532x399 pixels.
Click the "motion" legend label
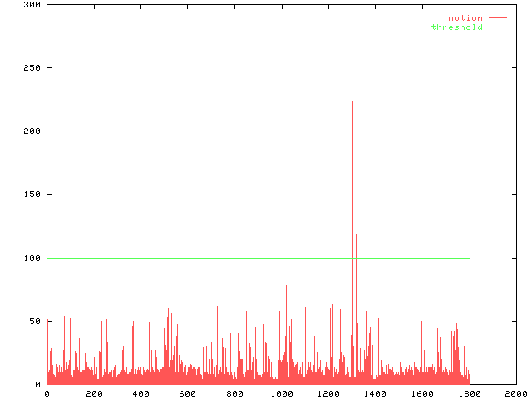click(x=465, y=18)
